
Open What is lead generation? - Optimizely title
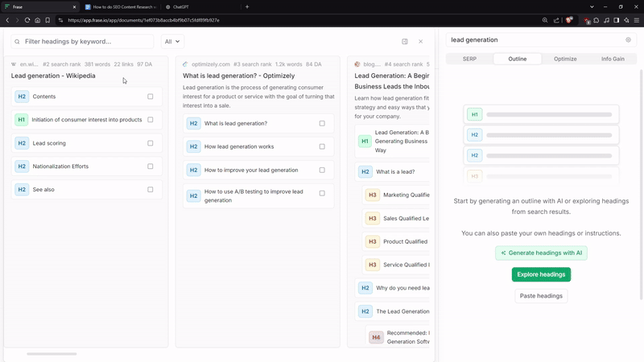pyautogui.click(x=238, y=76)
